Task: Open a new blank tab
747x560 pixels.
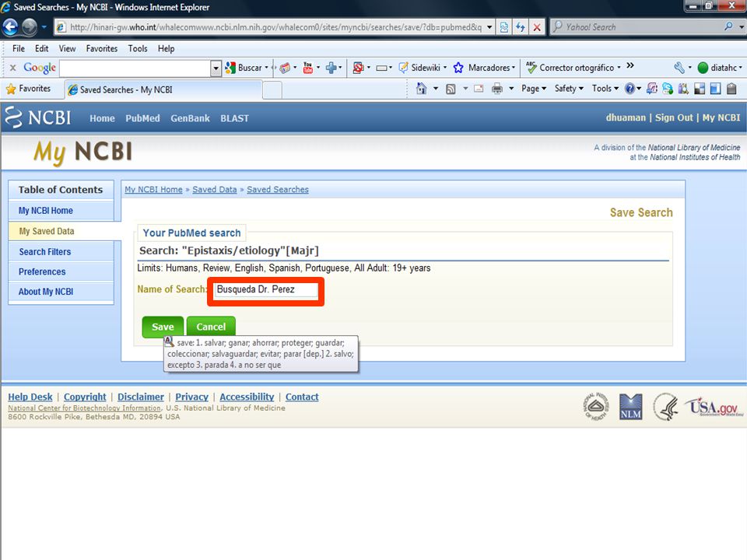Action: [x=272, y=90]
